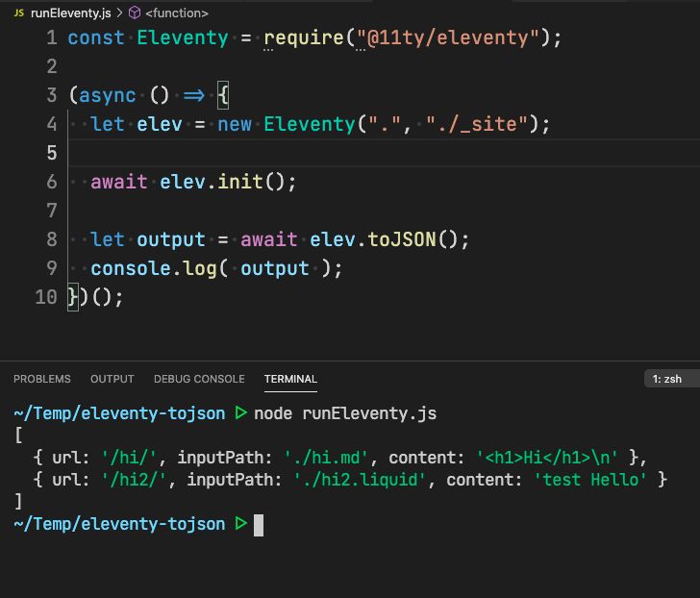Click the first ~/Temp/eleventy-tojson prompt path
The image size is (700, 598).
pos(119,413)
